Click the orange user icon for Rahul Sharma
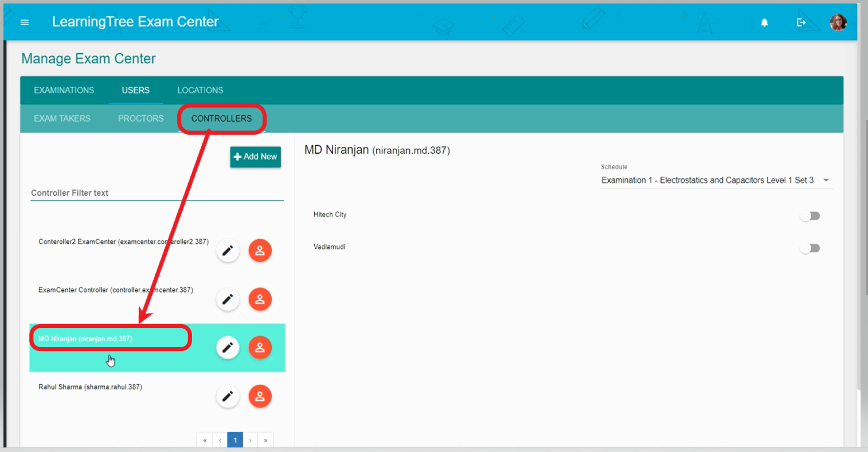This screenshot has height=452, width=868. pyautogui.click(x=260, y=396)
